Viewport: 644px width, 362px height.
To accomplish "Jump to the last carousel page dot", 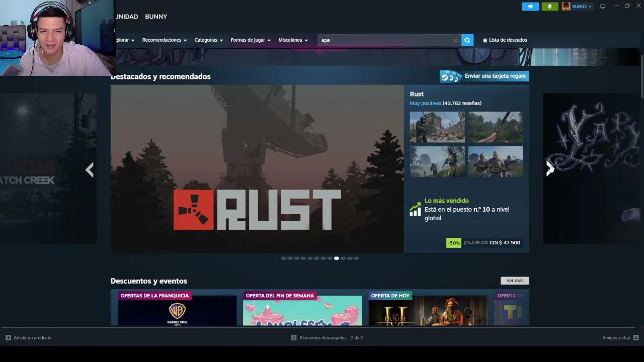I will coord(356,258).
